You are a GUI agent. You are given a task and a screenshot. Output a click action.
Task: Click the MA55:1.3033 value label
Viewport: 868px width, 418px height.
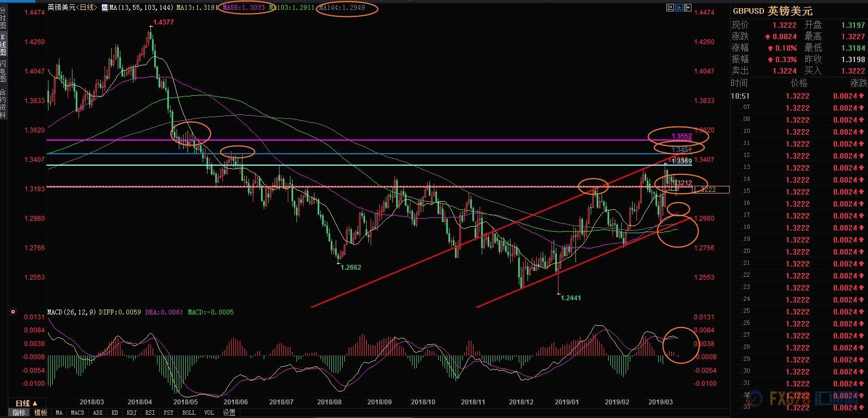click(x=244, y=8)
